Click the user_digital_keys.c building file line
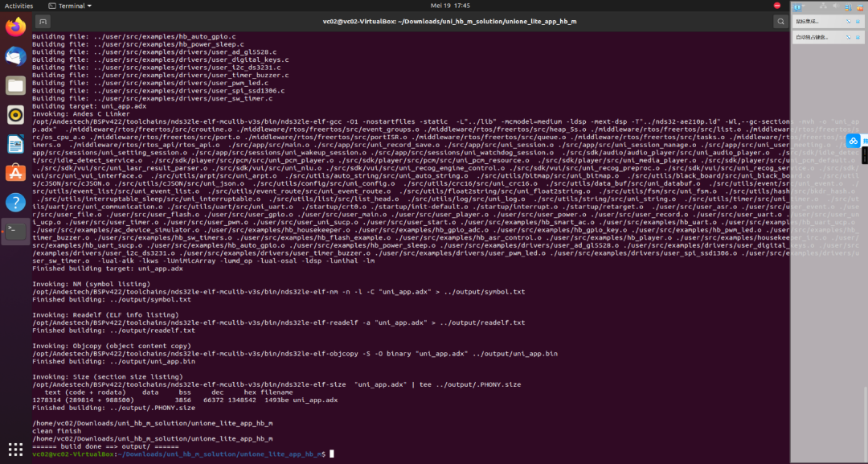The image size is (868, 464). [161, 60]
